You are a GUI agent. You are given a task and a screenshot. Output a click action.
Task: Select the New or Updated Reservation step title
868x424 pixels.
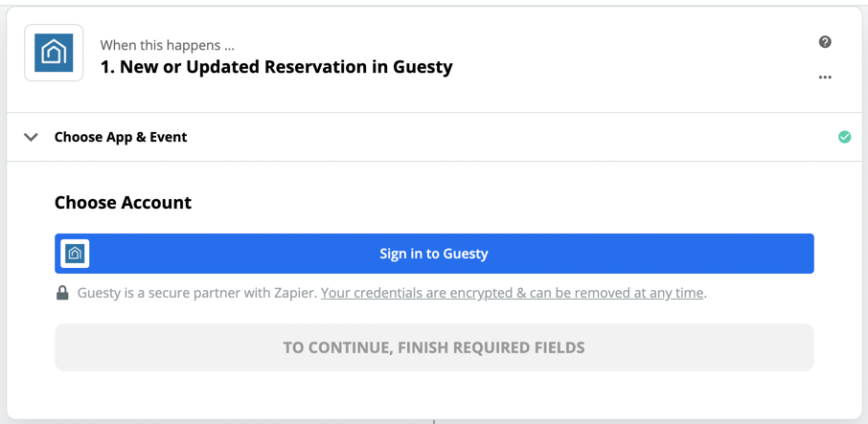click(276, 67)
